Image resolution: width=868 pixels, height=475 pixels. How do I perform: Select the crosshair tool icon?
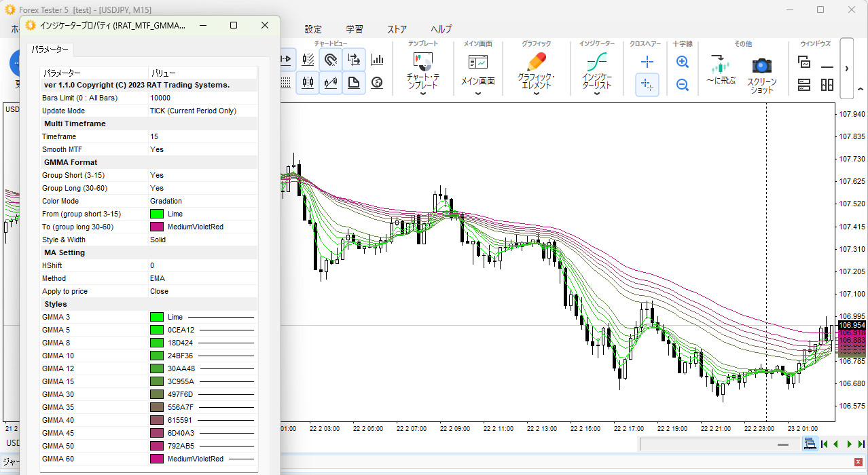pos(647,62)
